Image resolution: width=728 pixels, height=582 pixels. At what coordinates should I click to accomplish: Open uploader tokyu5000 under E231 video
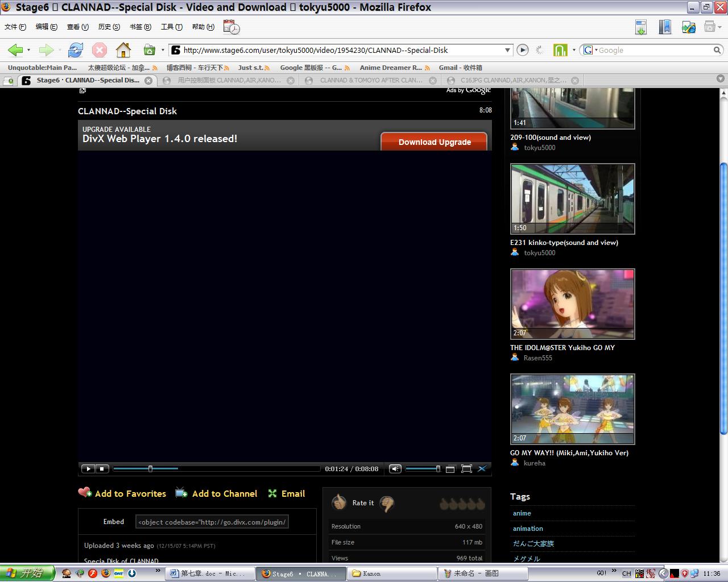tap(540, 253)
